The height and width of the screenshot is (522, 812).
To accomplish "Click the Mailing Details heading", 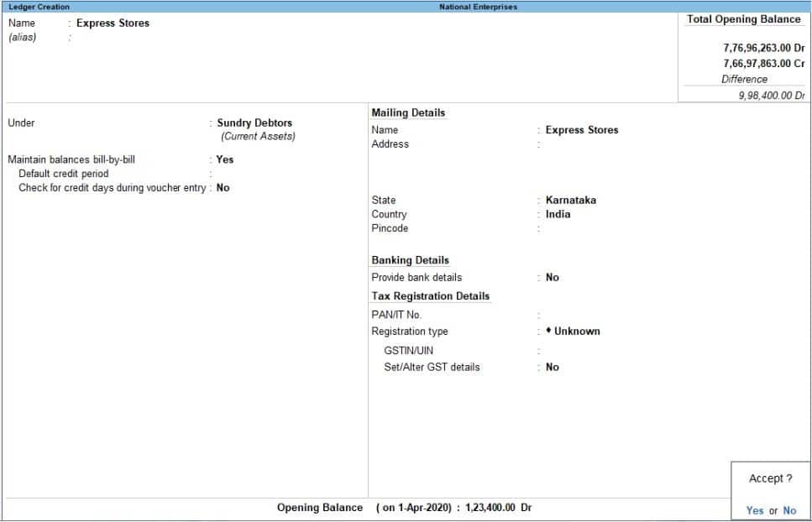I will click(408, 112).
